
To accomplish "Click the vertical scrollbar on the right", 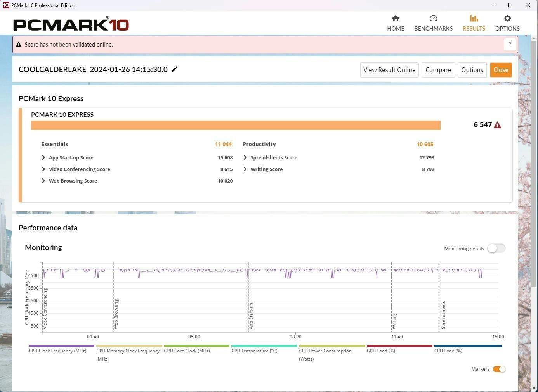I will tap(534, 194).
